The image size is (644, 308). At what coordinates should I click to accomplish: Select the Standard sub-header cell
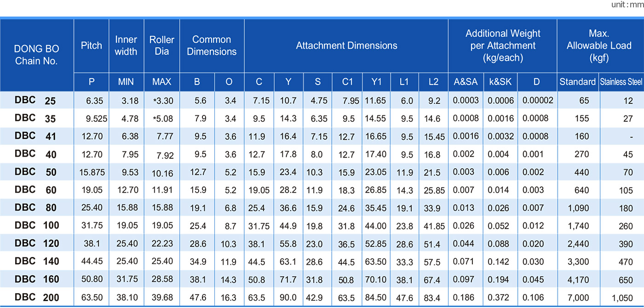[578, 82]
